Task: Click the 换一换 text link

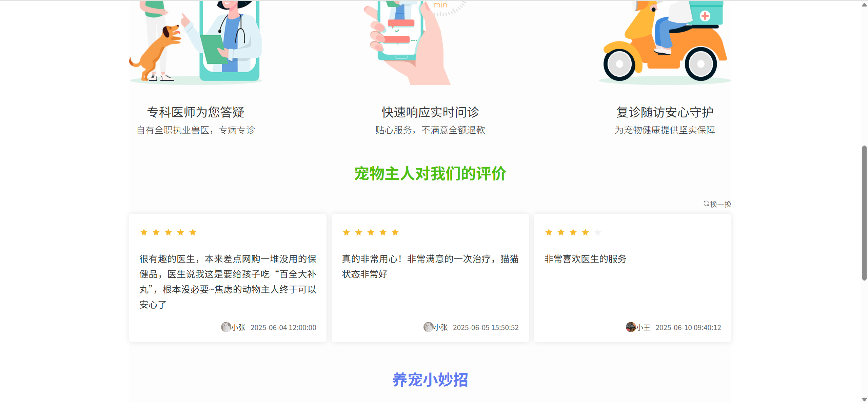Action: point(721,204)
